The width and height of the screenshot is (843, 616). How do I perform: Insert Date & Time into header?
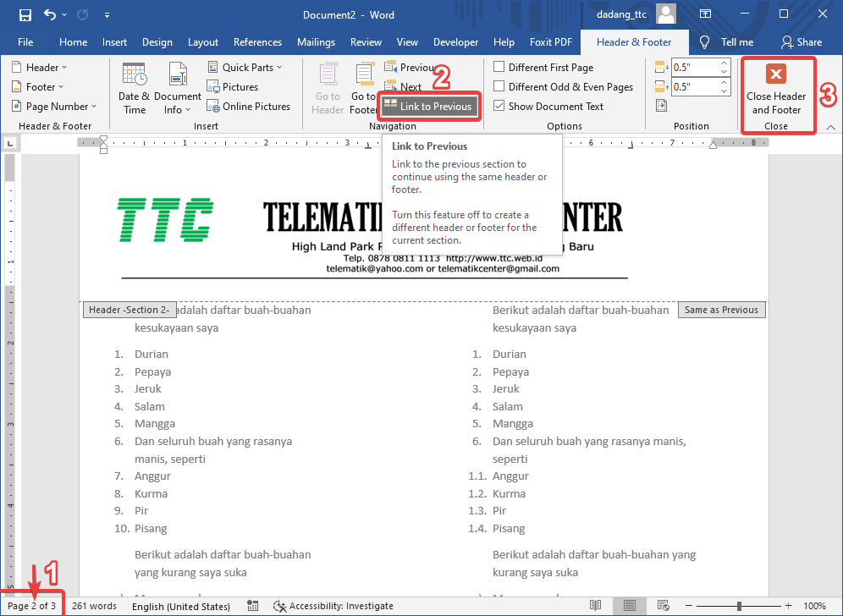pyautogui.click(x=134, y=88)
